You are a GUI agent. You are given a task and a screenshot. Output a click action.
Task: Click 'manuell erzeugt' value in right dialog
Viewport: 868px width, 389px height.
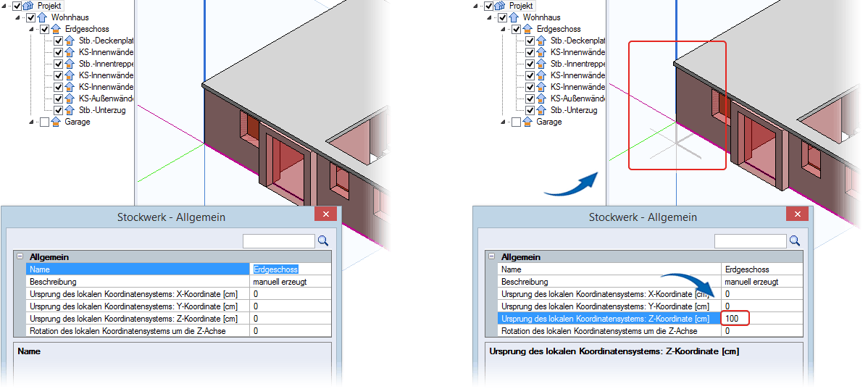click(751, 282)
